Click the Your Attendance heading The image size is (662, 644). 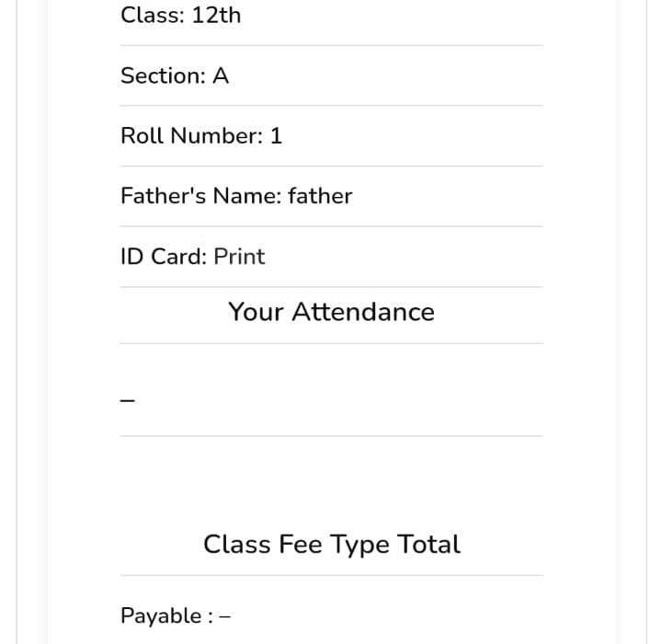click(331, 312)
